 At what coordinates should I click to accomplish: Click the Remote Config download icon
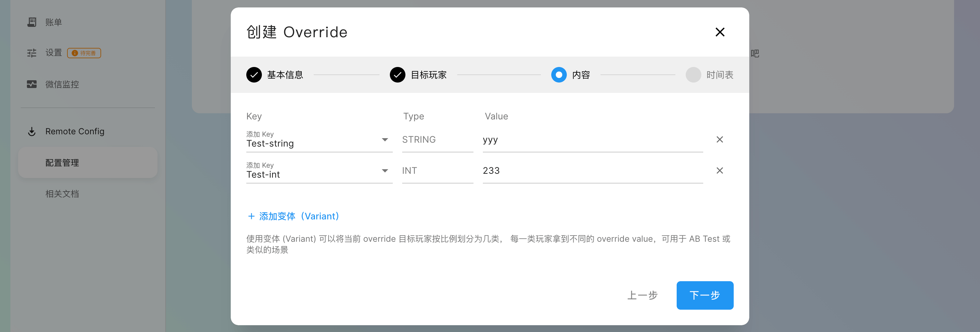(x=32, y=131)
